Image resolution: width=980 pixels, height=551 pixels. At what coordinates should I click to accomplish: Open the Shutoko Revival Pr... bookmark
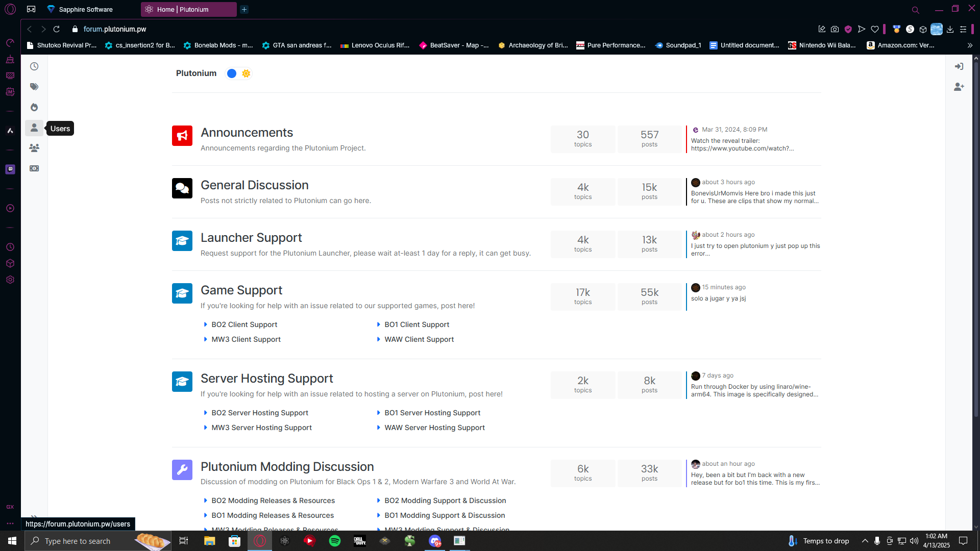[61, 45]
